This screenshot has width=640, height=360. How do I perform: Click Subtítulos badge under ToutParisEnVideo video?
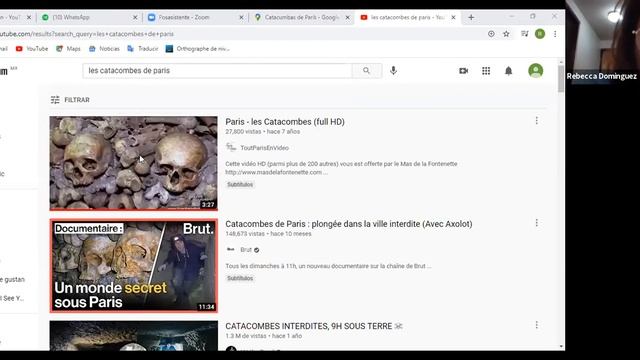click(240, 184)
